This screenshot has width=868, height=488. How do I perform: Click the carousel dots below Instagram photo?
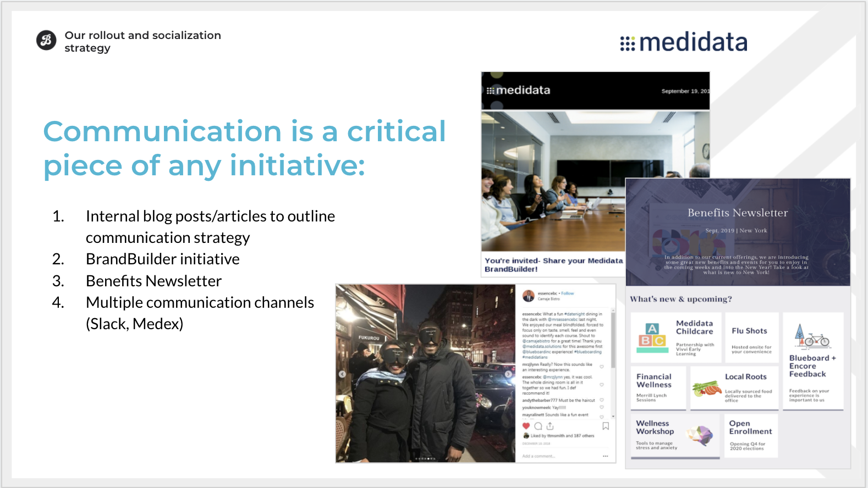tap(426, 458)
